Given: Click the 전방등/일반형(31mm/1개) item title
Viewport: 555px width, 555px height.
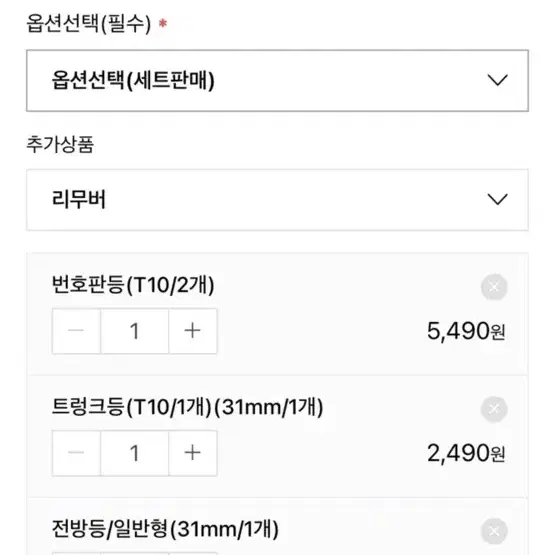Looking at the screenshot, I should (165, 529).
